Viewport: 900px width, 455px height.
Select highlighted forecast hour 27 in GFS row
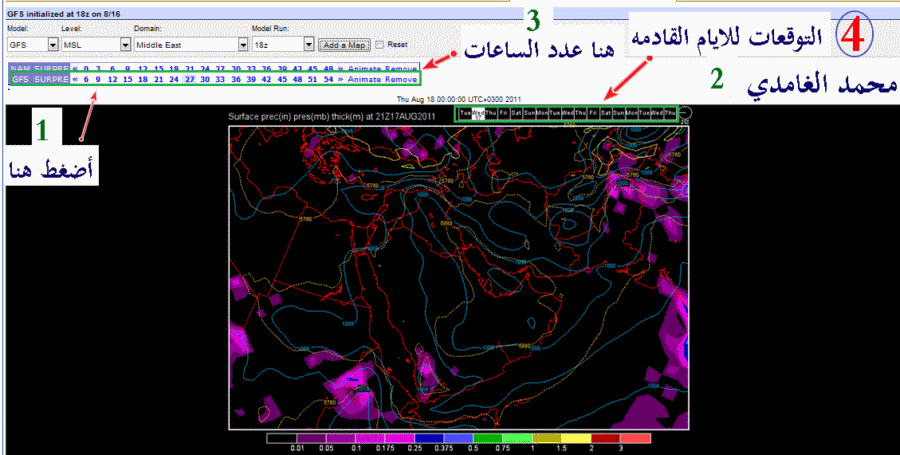pos(189,79)
